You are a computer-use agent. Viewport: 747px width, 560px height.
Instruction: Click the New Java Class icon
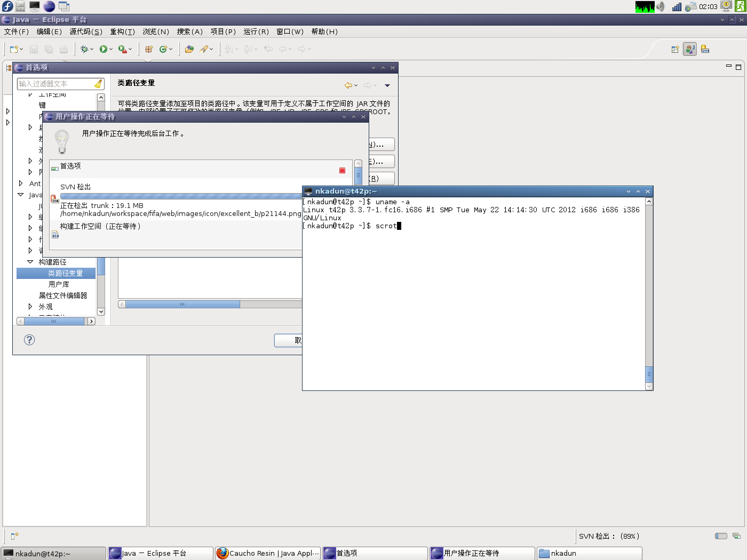[x=163, y=49]
